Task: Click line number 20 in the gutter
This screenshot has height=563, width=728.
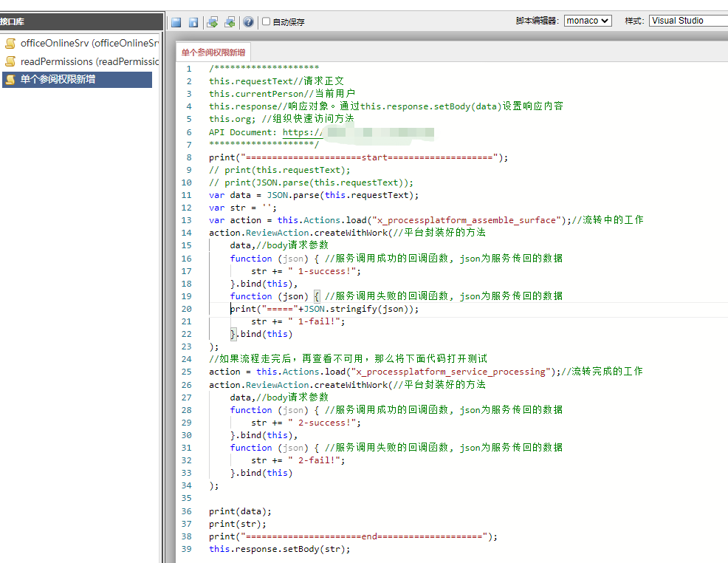Action: 187,309
